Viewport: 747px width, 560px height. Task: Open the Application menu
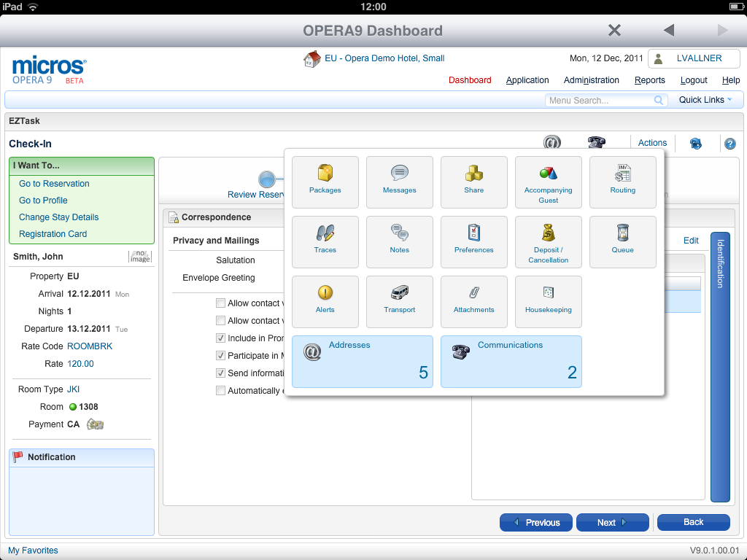pos(527,80)
